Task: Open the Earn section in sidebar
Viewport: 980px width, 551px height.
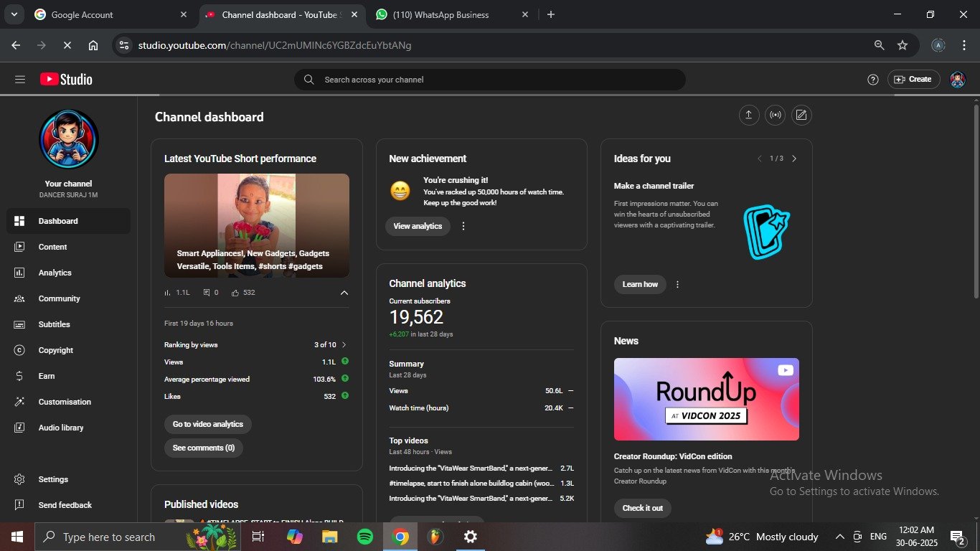Action: 68,376
